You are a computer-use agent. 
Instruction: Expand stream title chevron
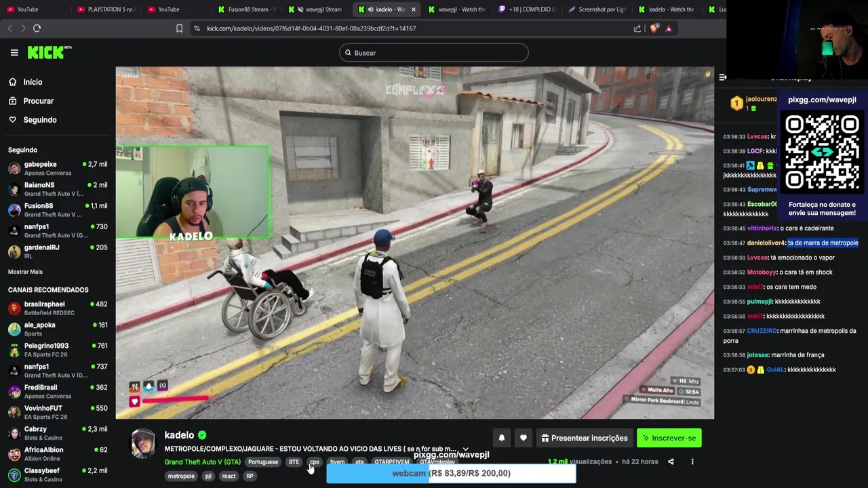coord(465,449)
